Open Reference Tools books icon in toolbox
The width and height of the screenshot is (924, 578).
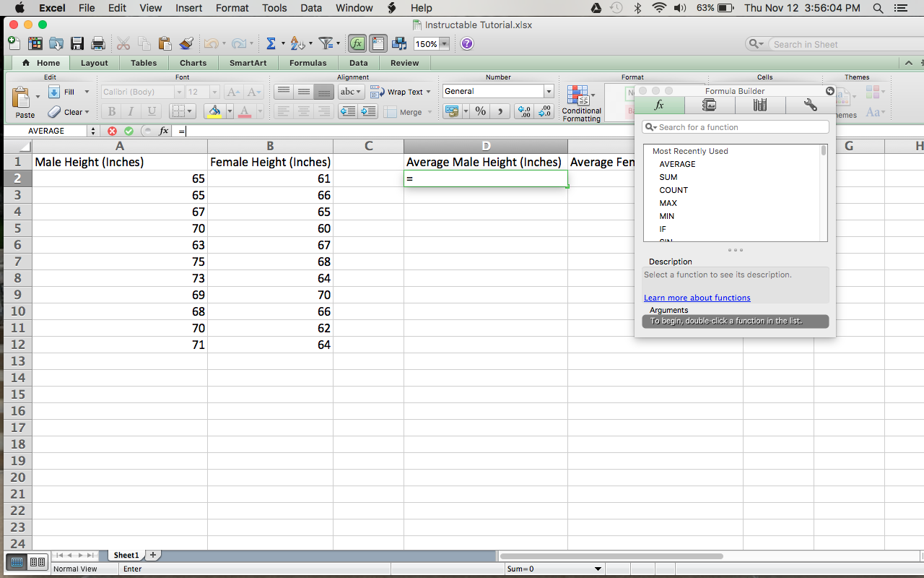(x=760, y=105)
